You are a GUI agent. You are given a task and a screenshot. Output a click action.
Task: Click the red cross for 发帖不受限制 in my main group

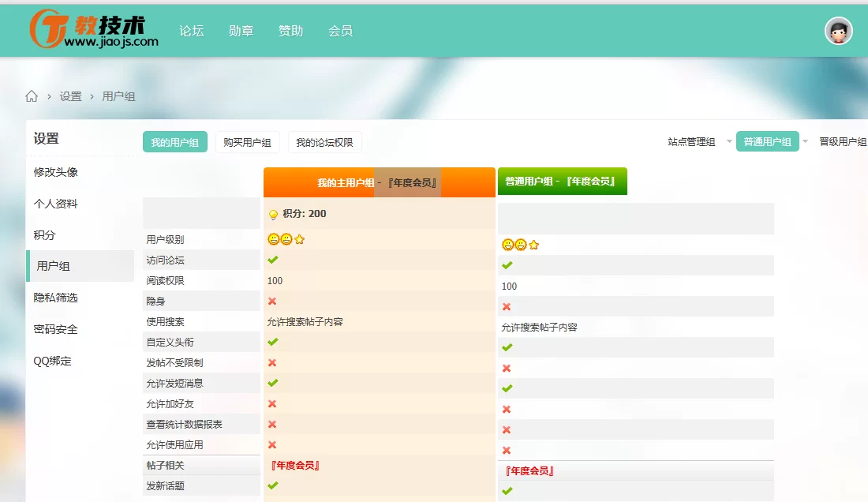[x=271, y=362]
